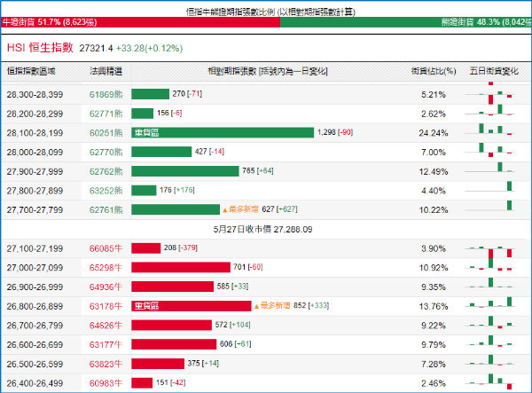Select range cell 28,100-28,199

[35, 133]
